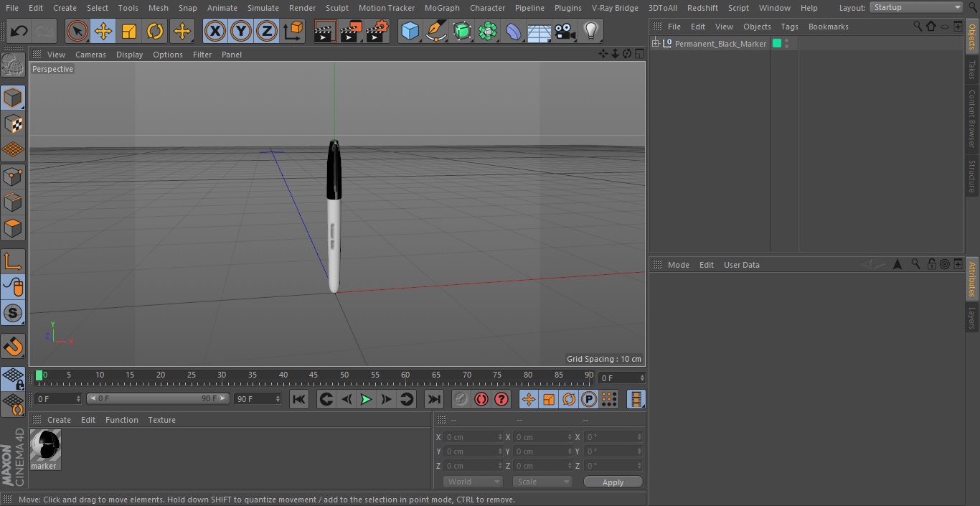Go to end of animation
This screenshot has width=980, height=506.
pos(434,399)
